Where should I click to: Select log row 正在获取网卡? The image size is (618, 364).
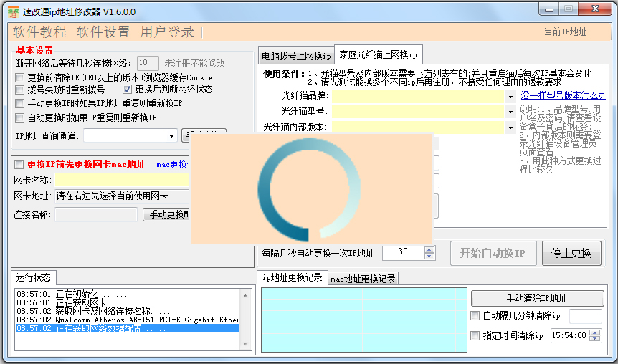[x=128, y=302]
